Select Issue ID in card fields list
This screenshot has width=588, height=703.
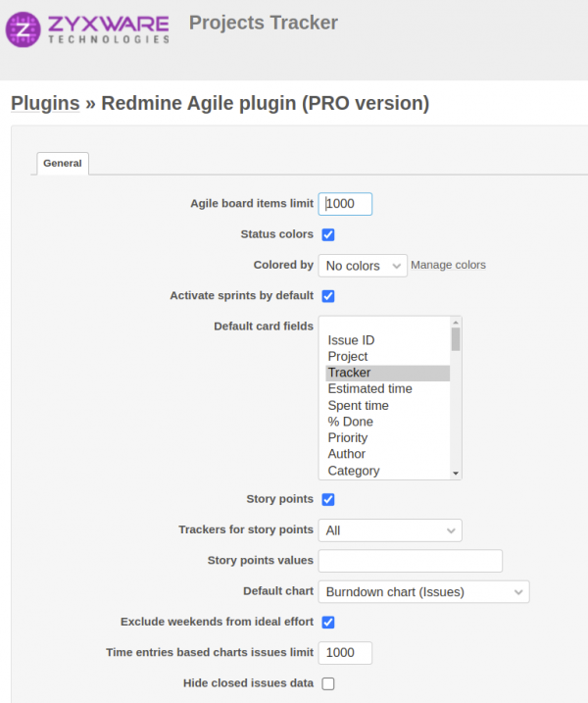351,340
